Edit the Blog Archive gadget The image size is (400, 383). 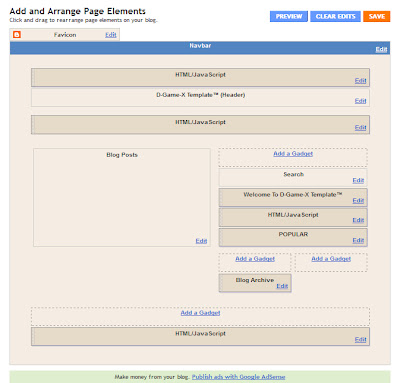282,286
